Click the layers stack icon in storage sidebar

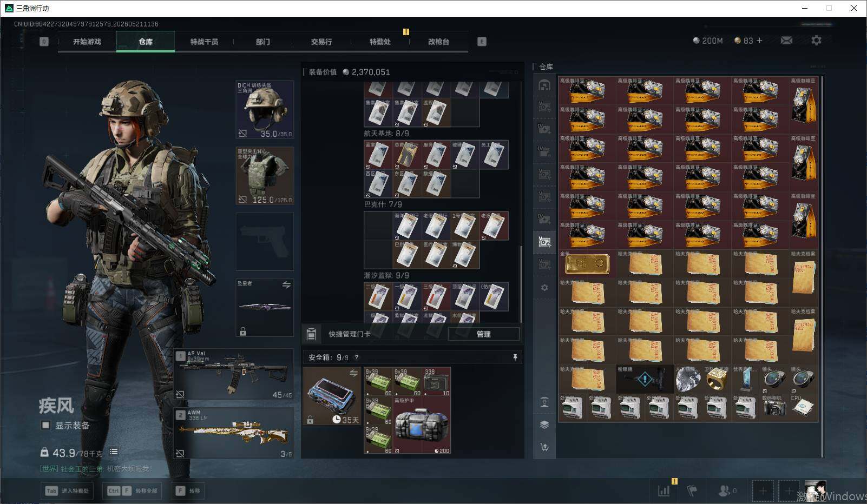(544, 425)
